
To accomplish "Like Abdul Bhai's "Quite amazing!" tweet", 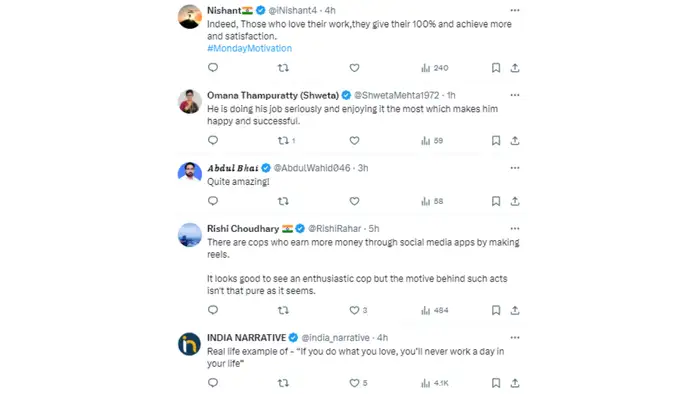I will (354, 201).
